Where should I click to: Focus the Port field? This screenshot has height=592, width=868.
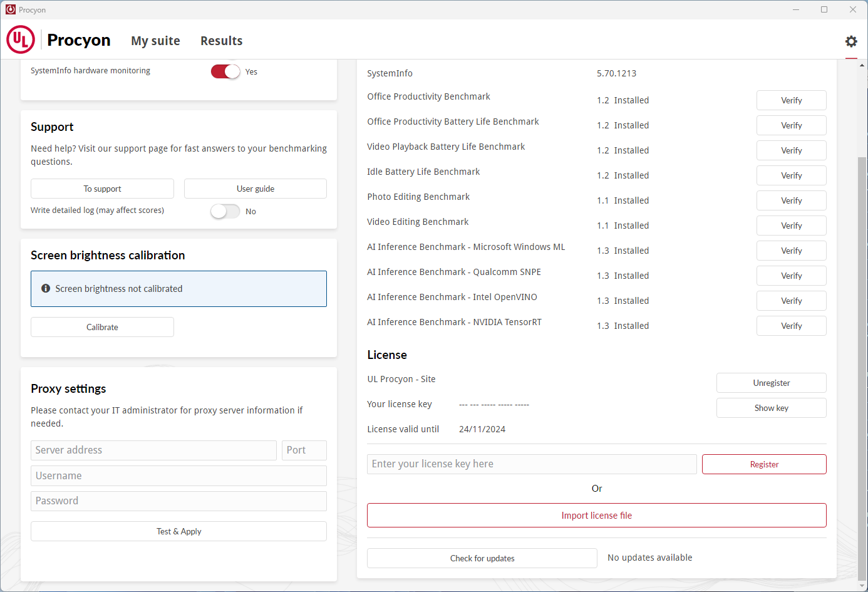(x=304, y=450)
